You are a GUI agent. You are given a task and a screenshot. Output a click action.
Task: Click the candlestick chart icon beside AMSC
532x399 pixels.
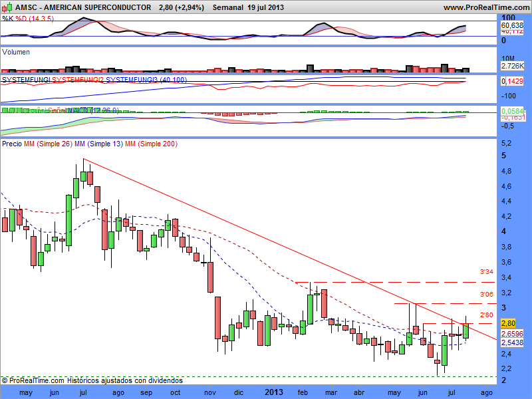(7, 7)
